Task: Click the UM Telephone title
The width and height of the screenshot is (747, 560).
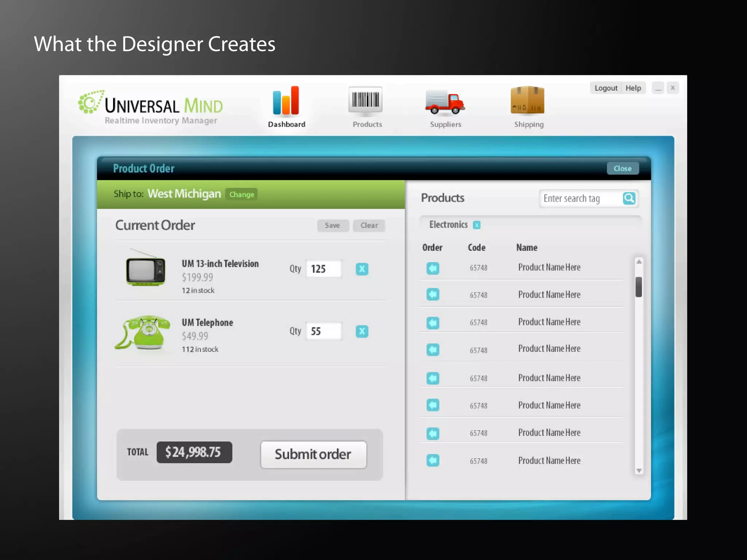Action: click(207, 323)
